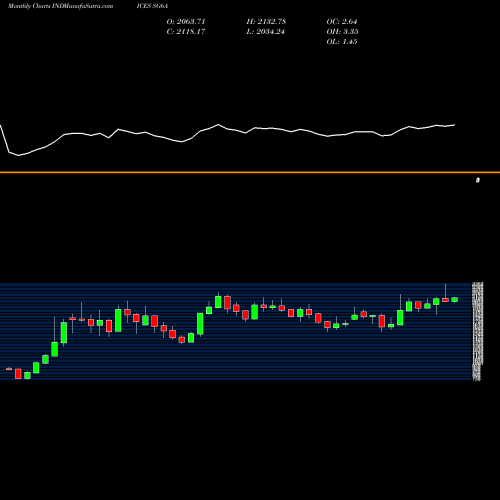This screenshot has height=500, width=500.
Task: Click the 'OH: 3.35' reading
Action: coord(343,31)
